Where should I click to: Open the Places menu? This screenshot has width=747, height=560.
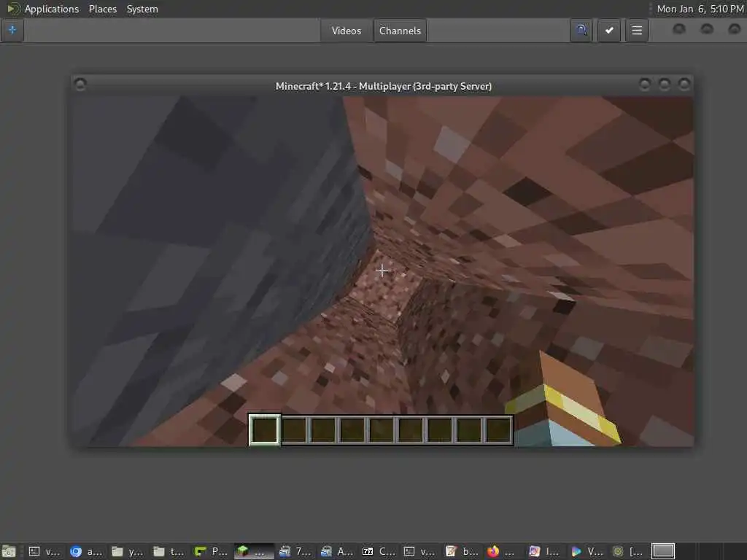point(102,9)
